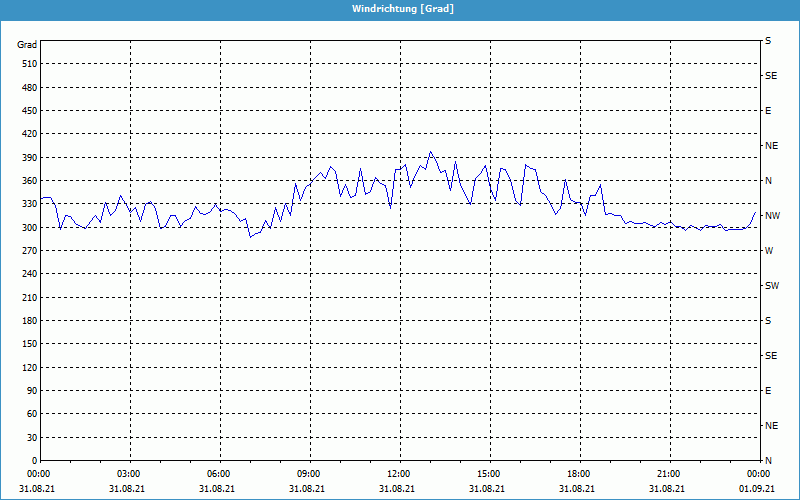Select the 420 y-axis tick label

tap(28, 134)
